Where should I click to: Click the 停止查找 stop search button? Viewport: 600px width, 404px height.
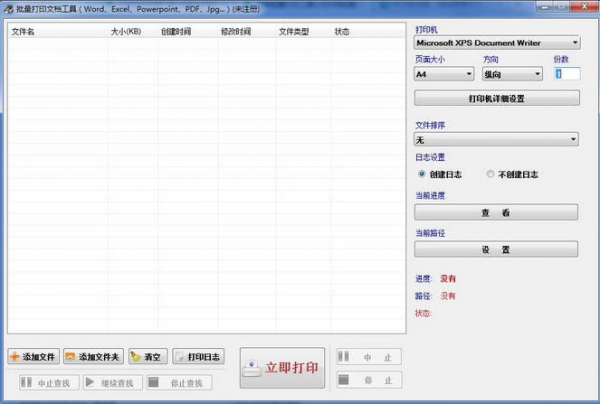(179, 382)
